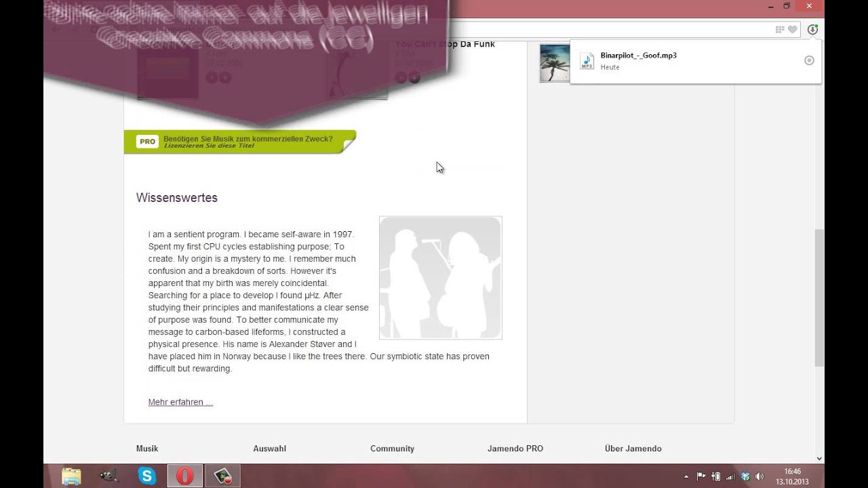Open the 'Auswahl' footer section
The width and height of the screenshot is (868, 488).
click(x=270, y=449)
